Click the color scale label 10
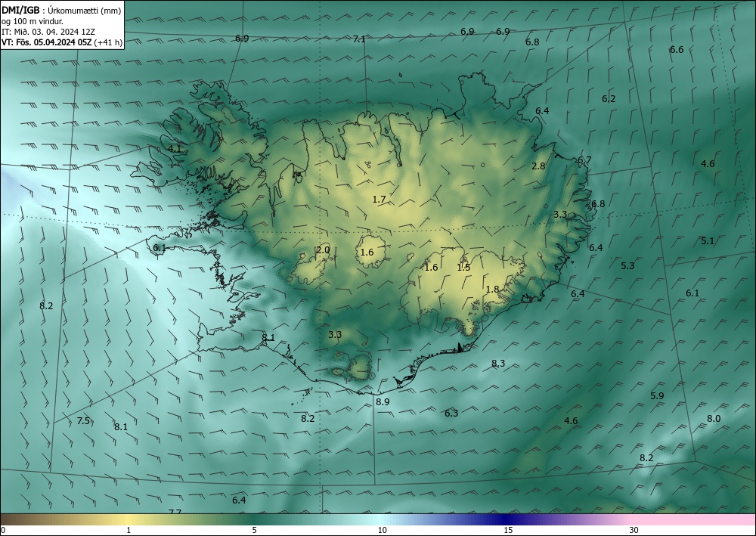Screen dimensions: 756x536 click(x=382, y=531)
